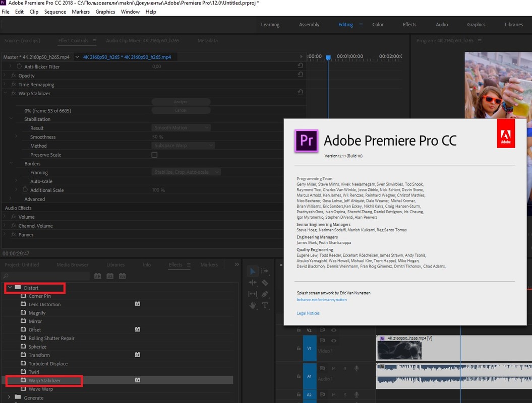Enable the Preserve Scale checkbox
This screenshot has height=403, width=532.
pyautogui.click(x=154, y=155)
